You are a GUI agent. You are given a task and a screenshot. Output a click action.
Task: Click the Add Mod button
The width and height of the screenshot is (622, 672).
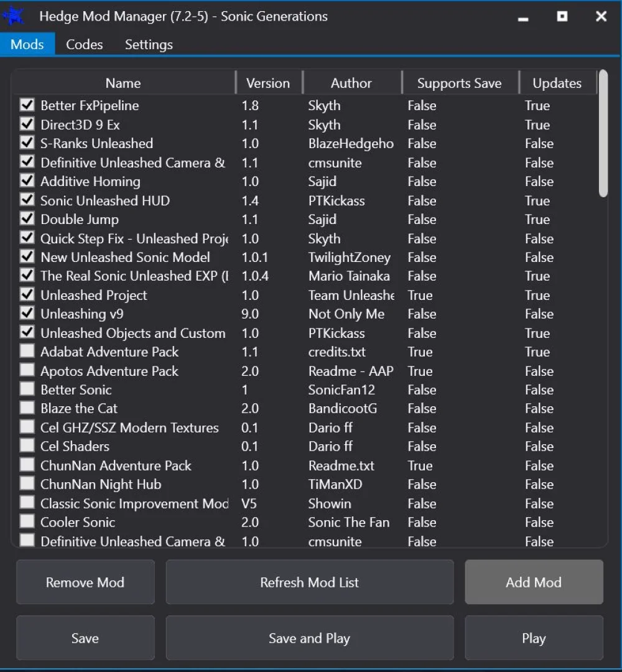point(534,582)
